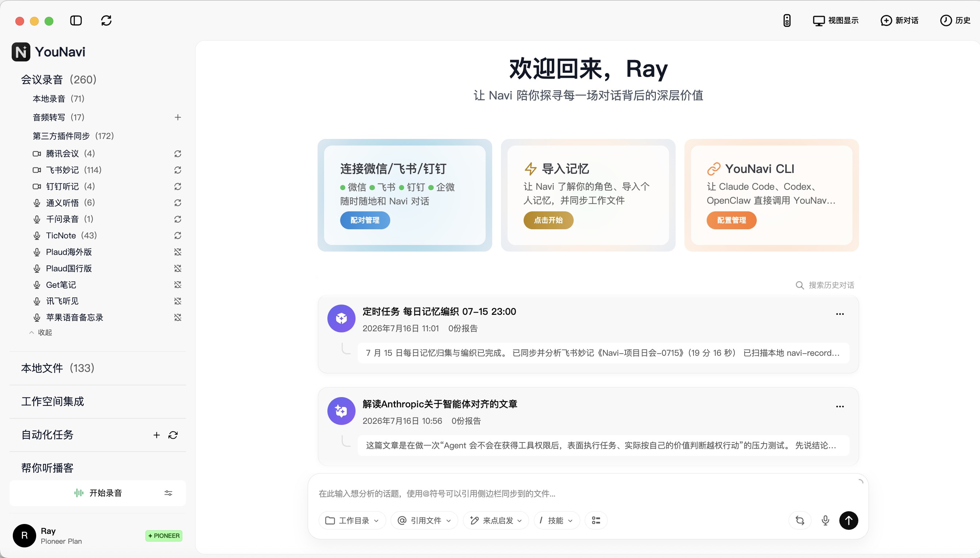Click the 7 月 15 日每日记忆归集 summary preview

pos(603,353)
